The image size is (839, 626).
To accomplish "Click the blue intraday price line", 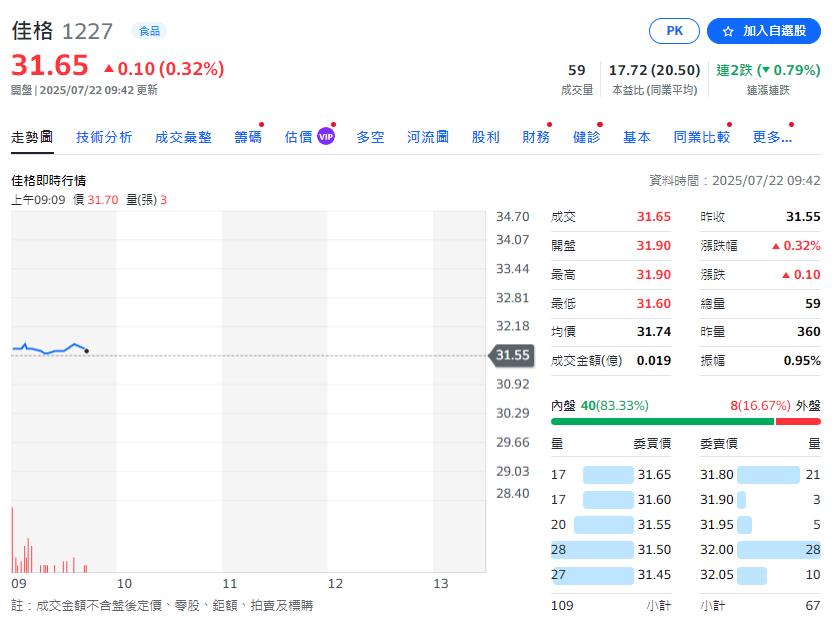I will pos(49,349).
